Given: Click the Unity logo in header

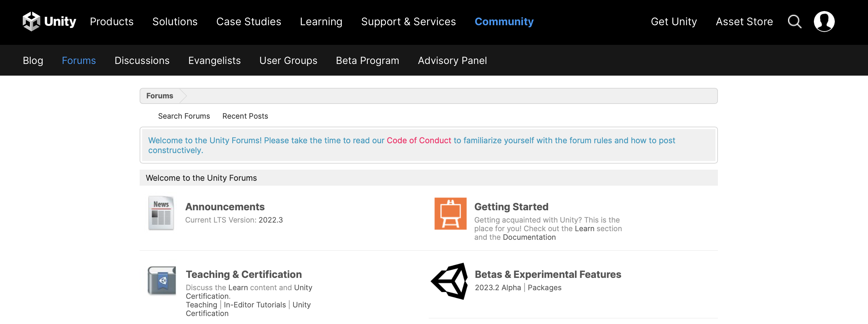Looking at the screenshot, I should (49, 22).
